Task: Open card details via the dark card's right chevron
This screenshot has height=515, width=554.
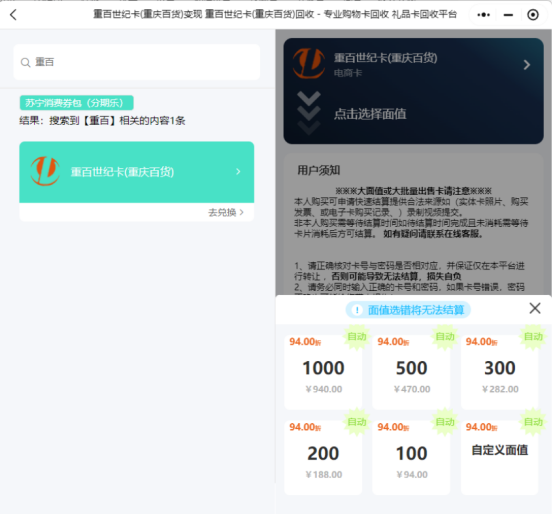Action: [x=526, y=65]
